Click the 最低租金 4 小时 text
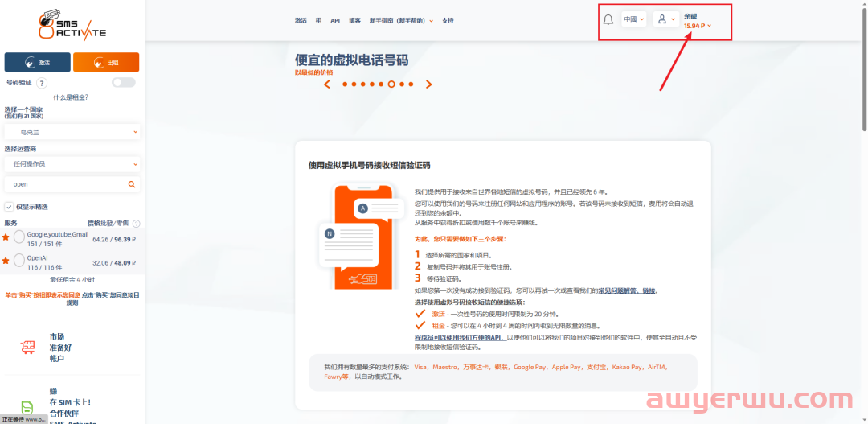This screenshot has height=424, width=868. pos(72,279)
